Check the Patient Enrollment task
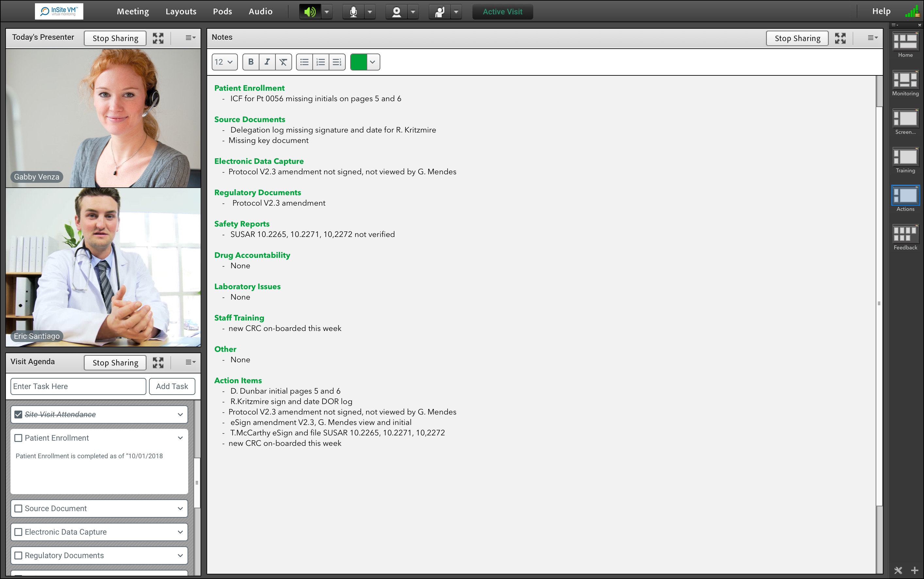 (x=18, y=438)
